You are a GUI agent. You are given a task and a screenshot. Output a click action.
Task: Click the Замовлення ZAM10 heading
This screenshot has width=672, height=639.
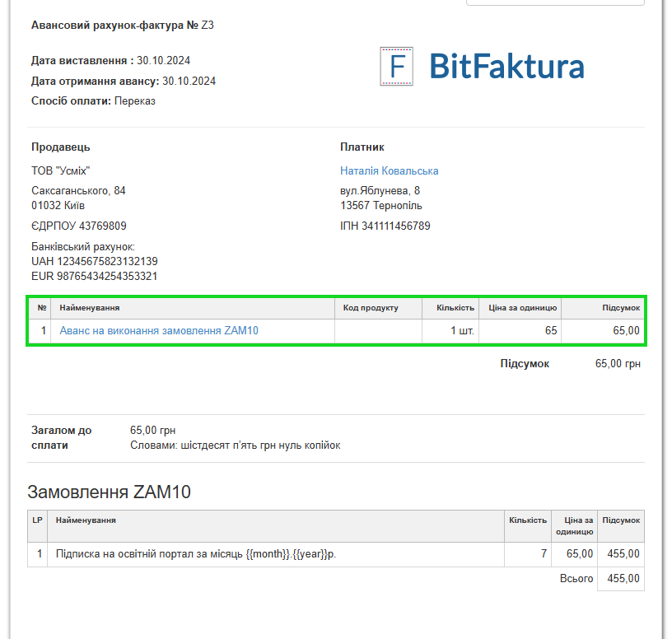pos(109,492)
